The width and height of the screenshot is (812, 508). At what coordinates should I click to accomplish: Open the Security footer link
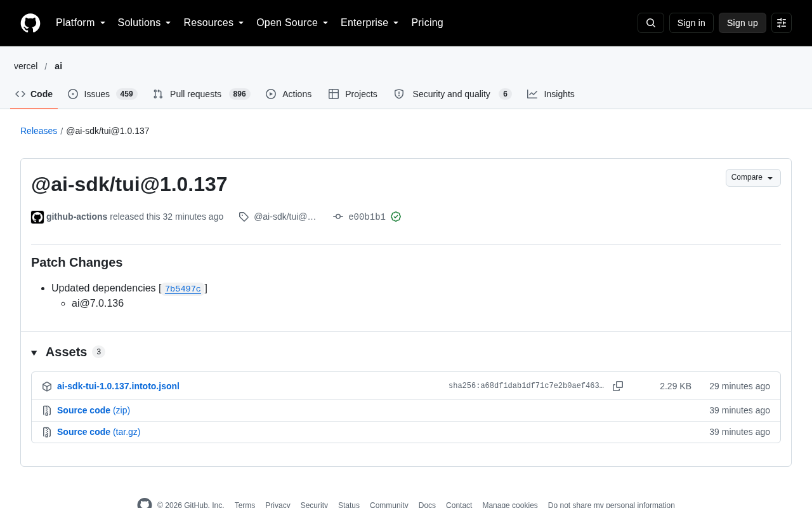click(314, 505)
